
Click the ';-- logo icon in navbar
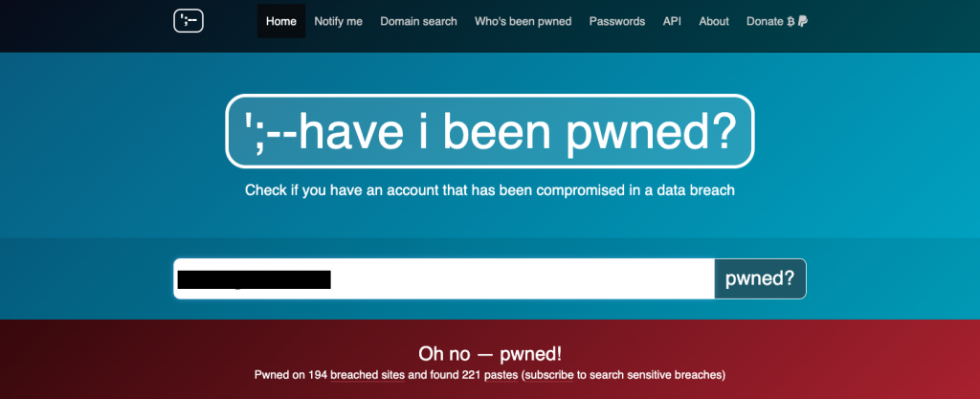pos(189,21)
